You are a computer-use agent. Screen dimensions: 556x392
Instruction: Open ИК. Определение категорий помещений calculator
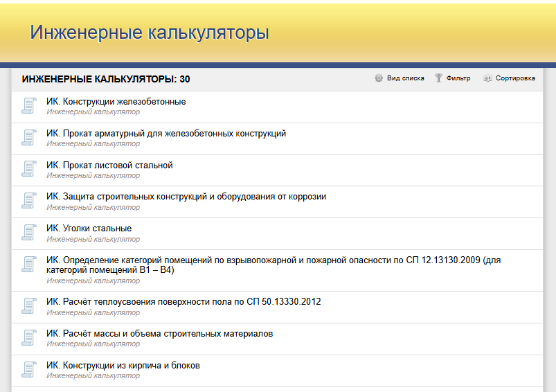tap(273, 265)
